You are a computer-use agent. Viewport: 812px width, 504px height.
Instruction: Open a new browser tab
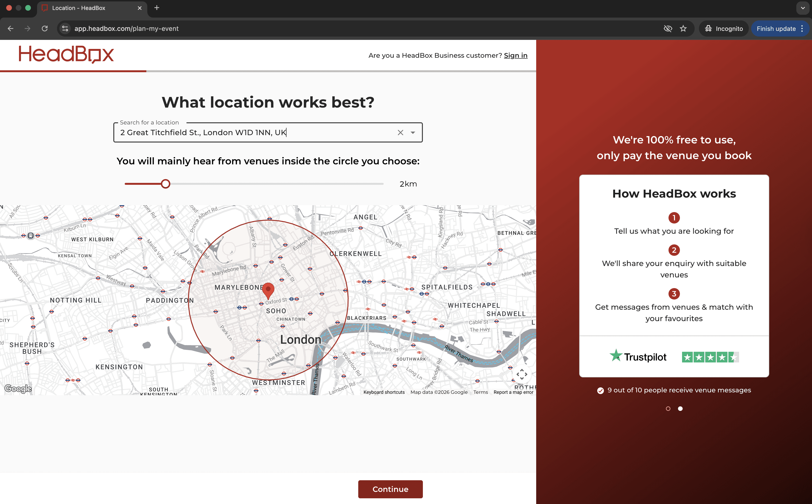[157, 8]
